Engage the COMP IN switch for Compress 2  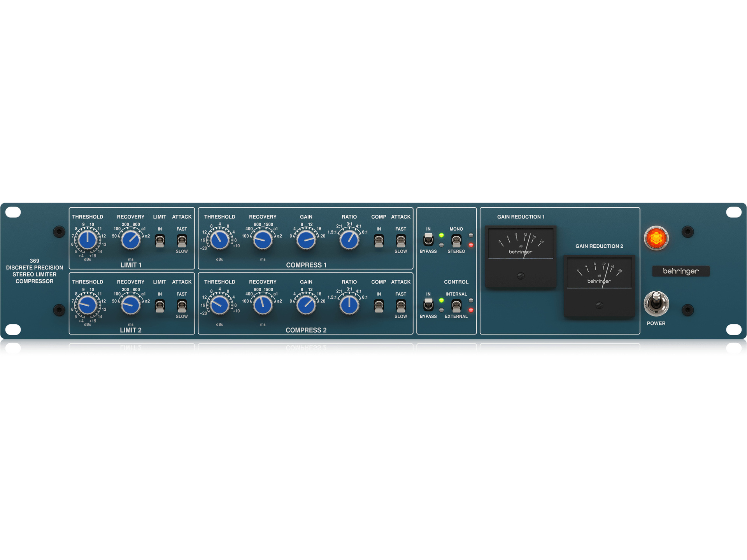pyautogui.click(x=378, y=306)
